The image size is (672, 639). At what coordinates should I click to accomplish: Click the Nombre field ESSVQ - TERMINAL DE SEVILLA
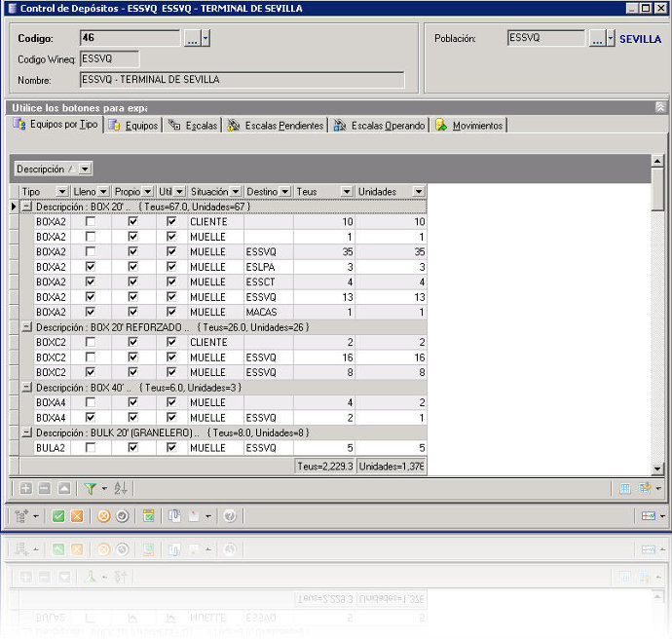(x=242, y=80)
